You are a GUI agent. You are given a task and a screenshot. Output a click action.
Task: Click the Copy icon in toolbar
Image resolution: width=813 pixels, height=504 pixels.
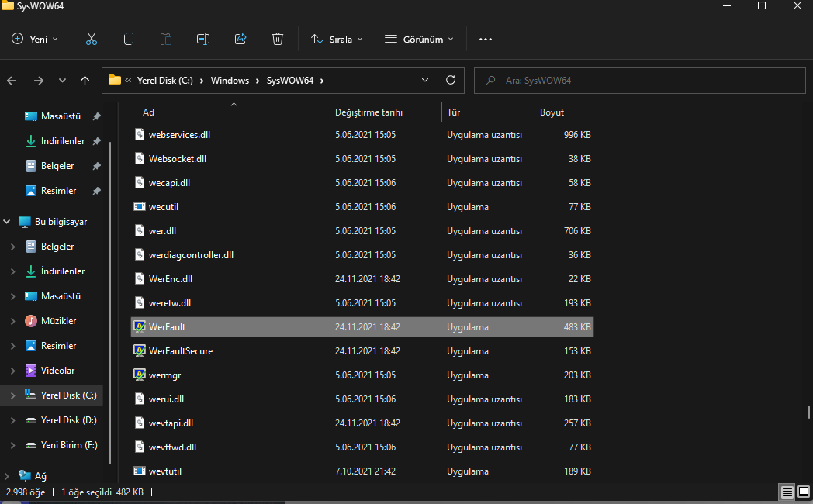pyautogui.click(x=129, y=39)
